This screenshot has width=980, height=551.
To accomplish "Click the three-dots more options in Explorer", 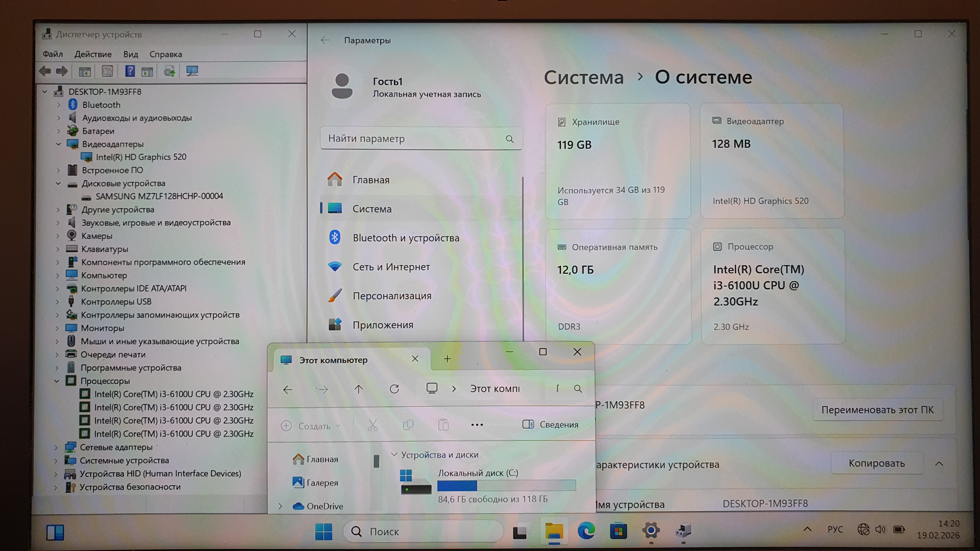I will 477,425.
